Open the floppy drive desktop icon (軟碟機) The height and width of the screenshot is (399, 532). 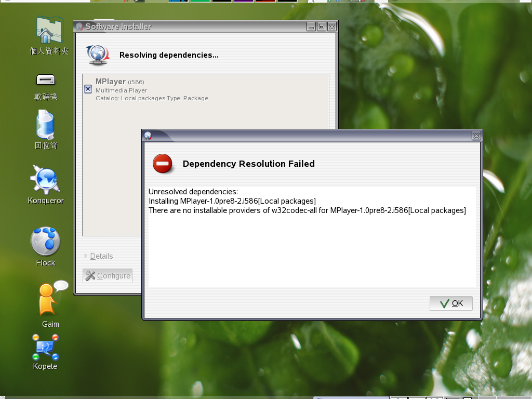(x=46, y=87)
